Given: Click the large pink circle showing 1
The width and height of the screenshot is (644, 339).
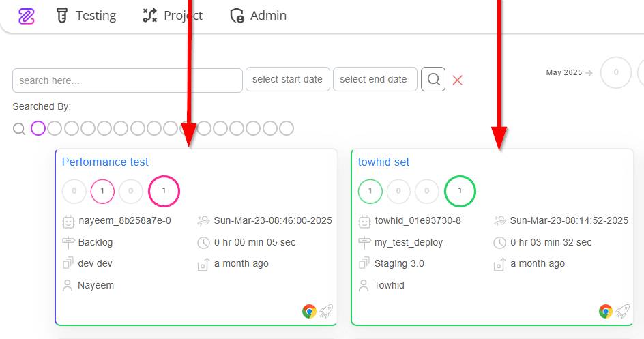Looking at the screenshot, I should click(x=164, y=191).
